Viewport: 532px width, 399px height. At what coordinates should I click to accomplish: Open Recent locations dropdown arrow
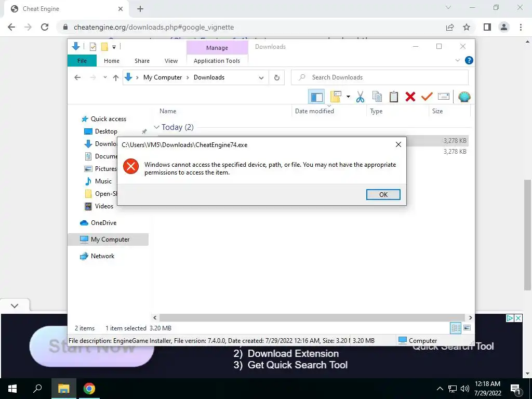(x=105, y=77)
